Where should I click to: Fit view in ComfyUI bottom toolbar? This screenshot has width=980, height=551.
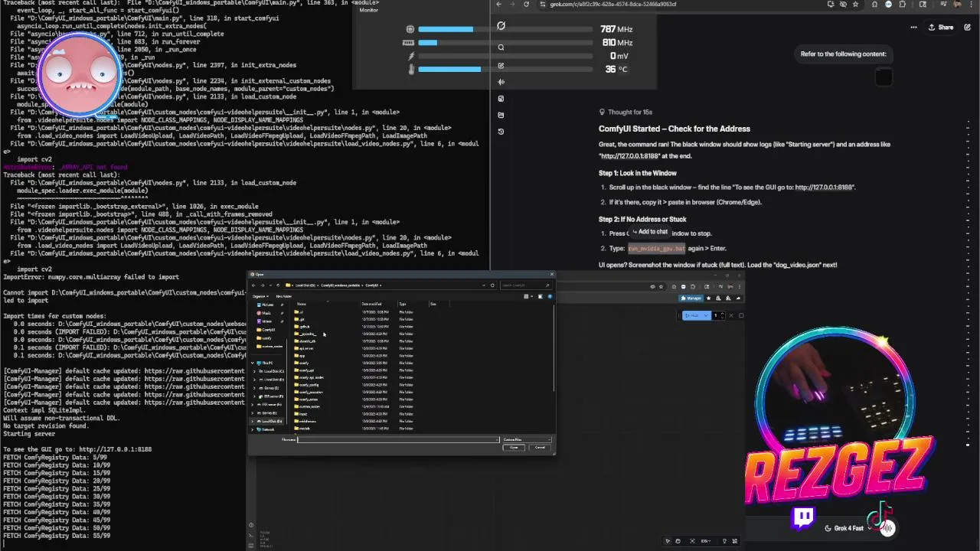pyautogui.click(x=692, y=541)
